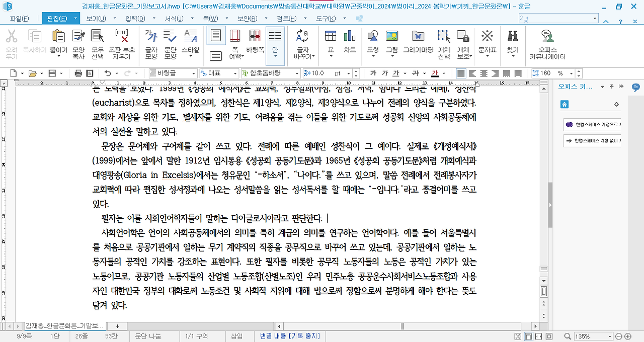This screenshot has width=644, height=342.
Task: Click 한컴스페이스 계정으로 sign-in button
Action: click(x=592, y=124)
